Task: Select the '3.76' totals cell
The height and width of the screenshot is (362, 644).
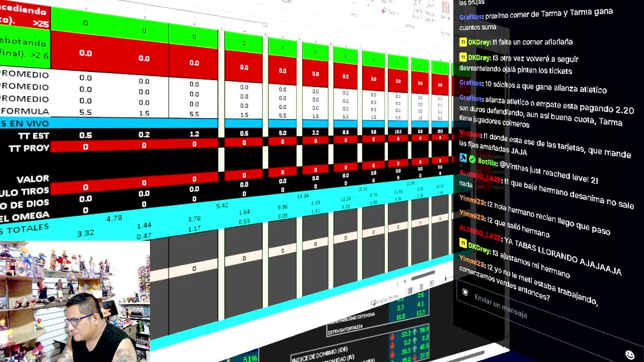Action: [x=194, y=219]
